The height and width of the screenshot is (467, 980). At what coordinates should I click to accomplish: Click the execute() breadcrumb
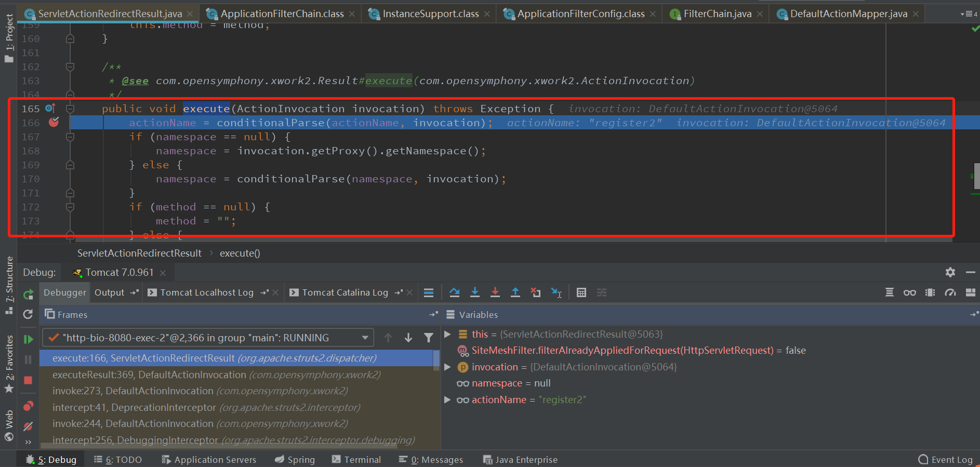pos(240,253)
